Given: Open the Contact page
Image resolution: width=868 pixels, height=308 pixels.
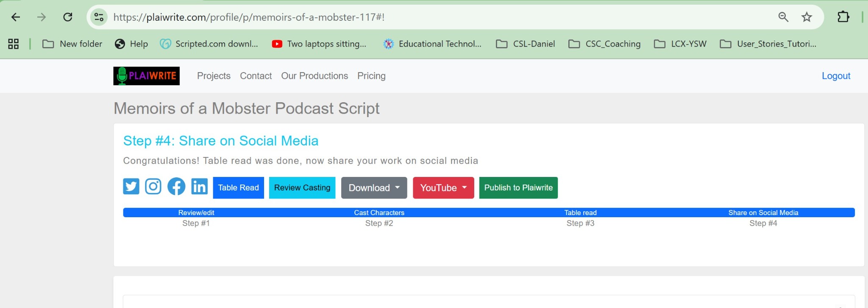Looking at the screenshot, I should pyautogui.click(x=256, y=76).
